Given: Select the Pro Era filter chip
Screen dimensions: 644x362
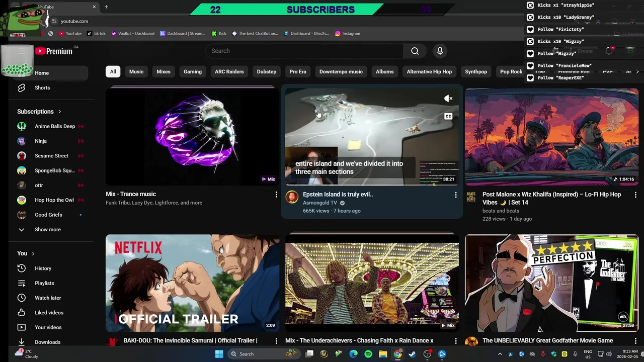Looking at the screenshot, I should pyautogui.click(x=298, y=71).
